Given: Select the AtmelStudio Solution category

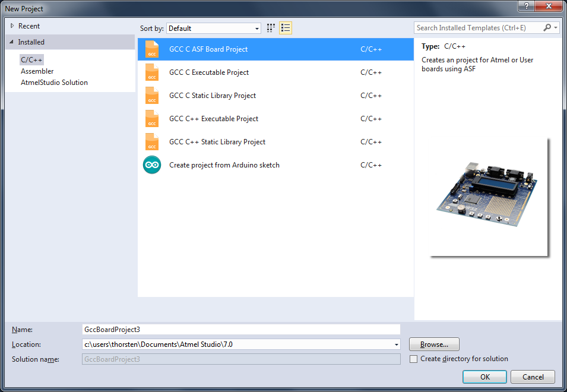Looking at the screenshot, I should [x=54, y=83].
